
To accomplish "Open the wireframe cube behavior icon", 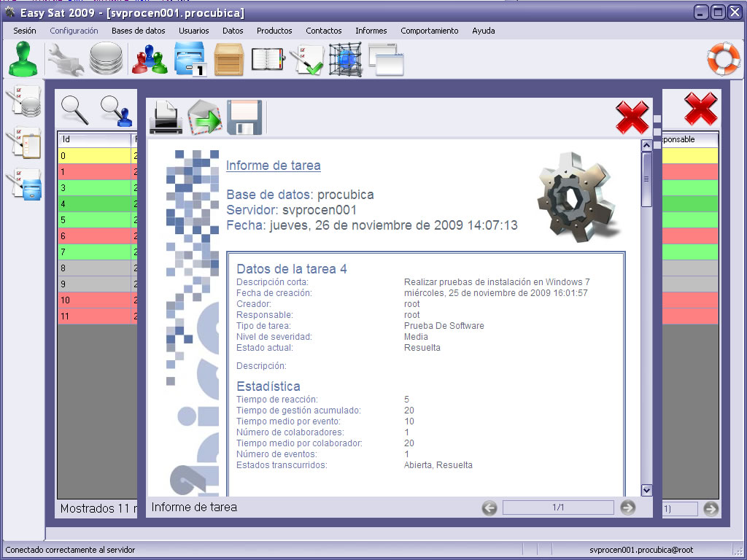I will pyautogui.click(x=345, y=59).
